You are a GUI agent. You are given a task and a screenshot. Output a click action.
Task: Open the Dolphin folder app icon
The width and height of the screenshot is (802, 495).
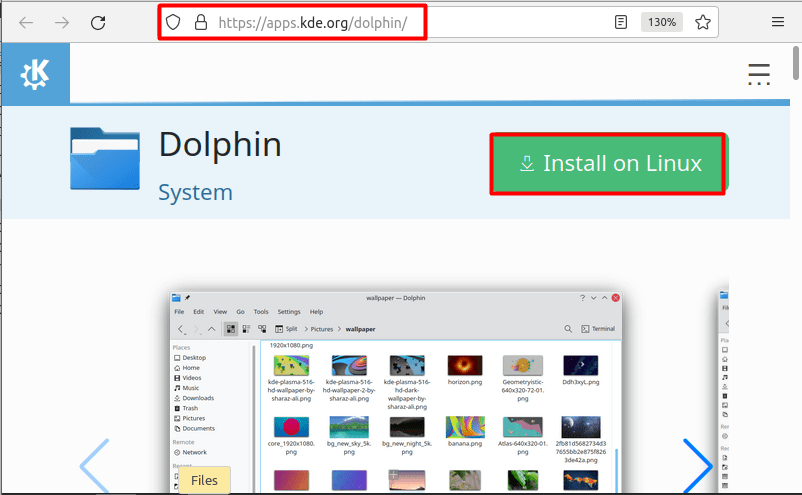pos(105,159)
